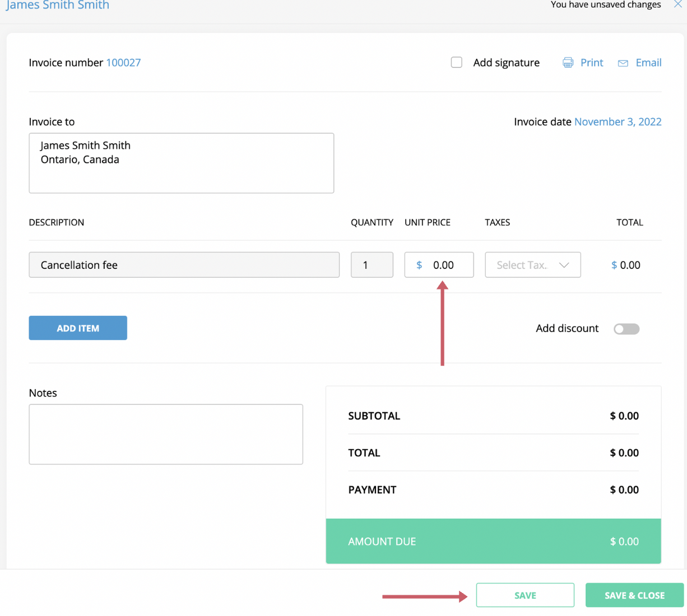Screen dimensions: 687x616
Task: Edit invoice number 100027
Action: (123, 63)
